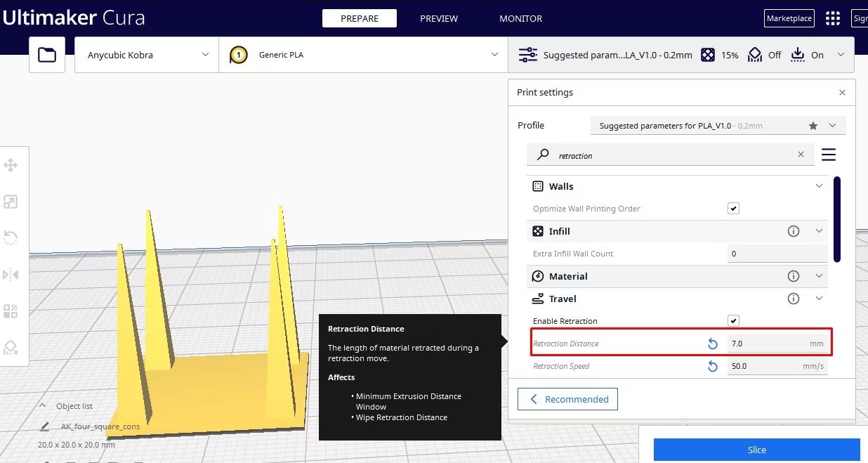
Task: Select the Move tool in left toolbar
Action: 11,166
